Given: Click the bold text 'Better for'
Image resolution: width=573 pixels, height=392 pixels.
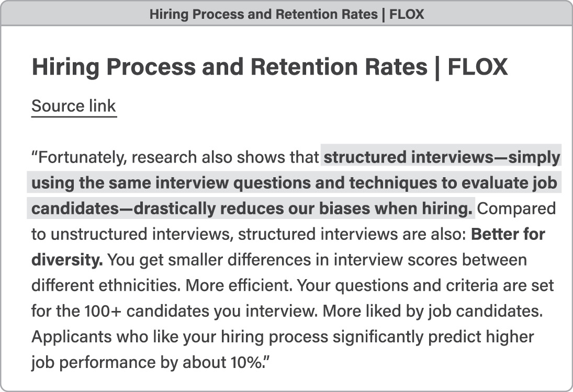Looking at the screenshot, I should click(508, 234).
